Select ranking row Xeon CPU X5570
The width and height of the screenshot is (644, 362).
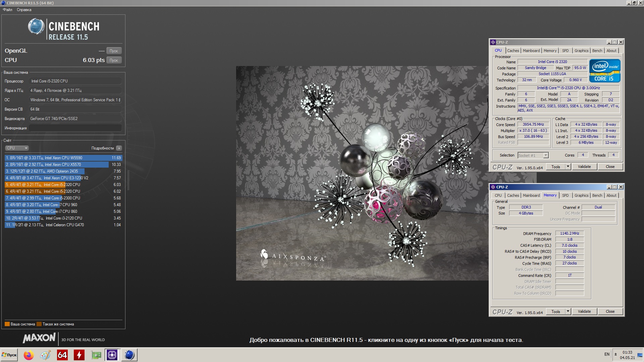point(63,165)
